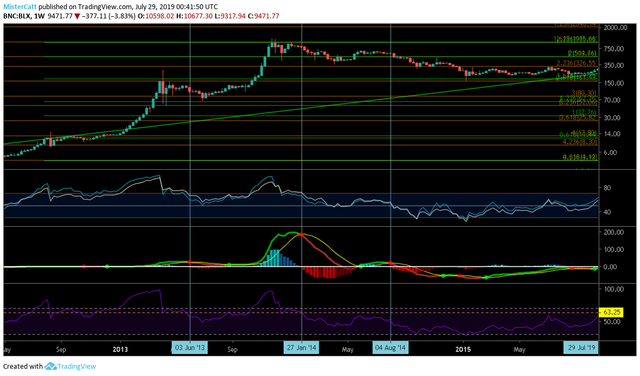Click the "Created with" footer text
Image resolution: width=640 pixels, height=376 pixels.
[23, 366]
